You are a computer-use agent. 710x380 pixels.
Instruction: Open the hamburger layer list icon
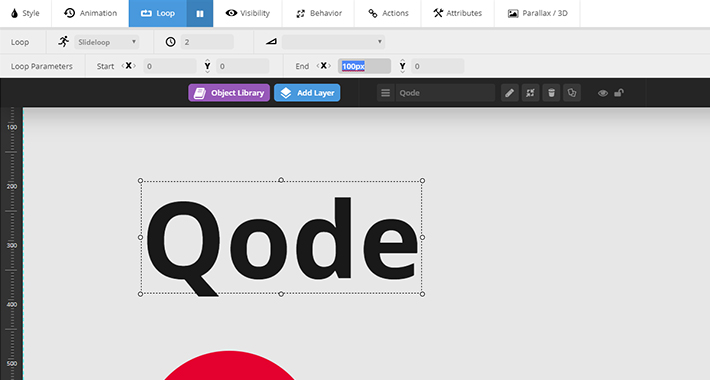coord(385,93)
